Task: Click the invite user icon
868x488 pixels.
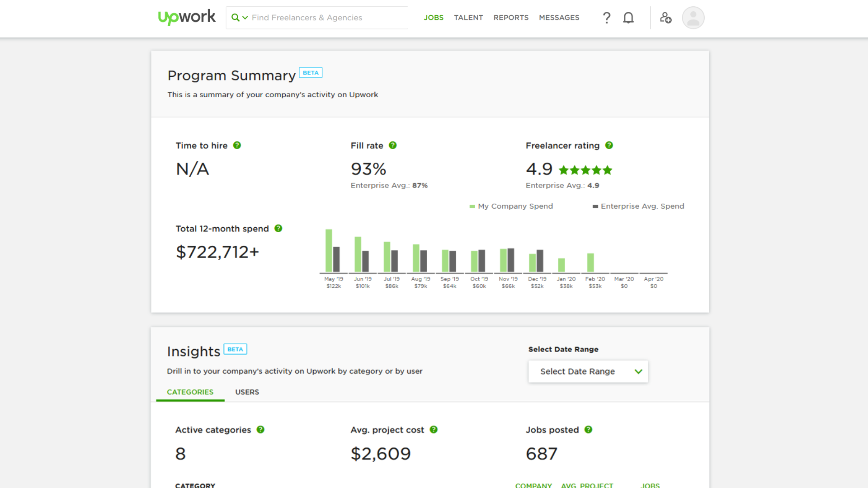Action: [x=665, y=18]
